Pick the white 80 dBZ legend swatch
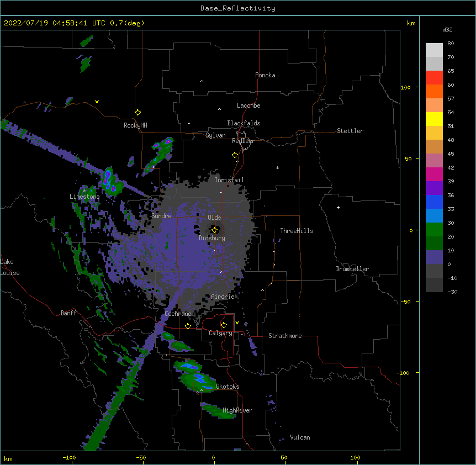Image resolution: width=476 pixels, height=465 pixels. point(434,50)
